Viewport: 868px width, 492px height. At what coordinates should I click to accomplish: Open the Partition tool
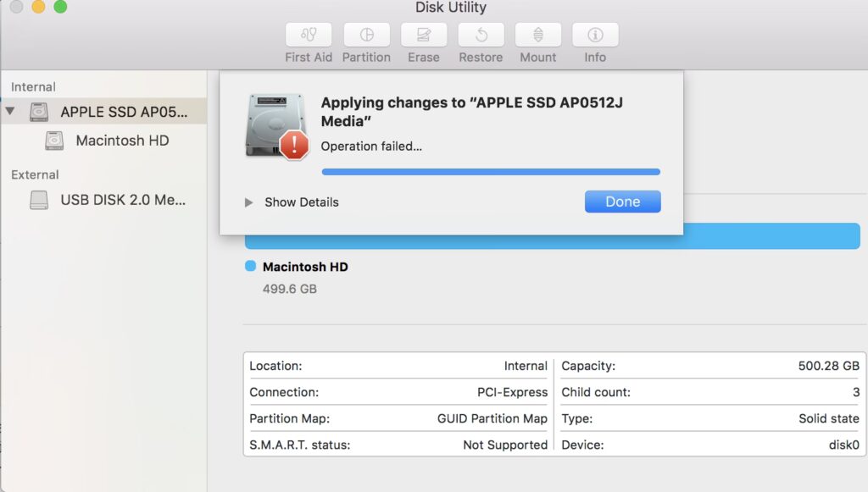[x=366, y=36]
